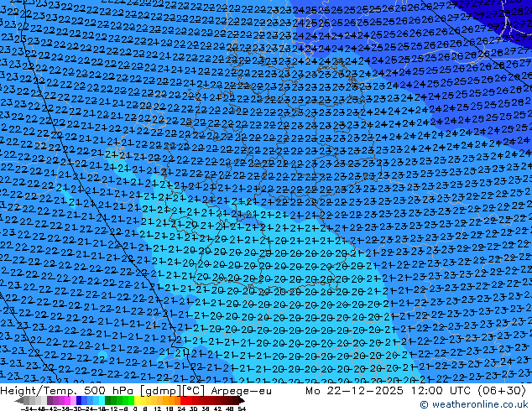
Task: Select the dark blue legend swatch at -30
Action: click(x=79, y=400)
